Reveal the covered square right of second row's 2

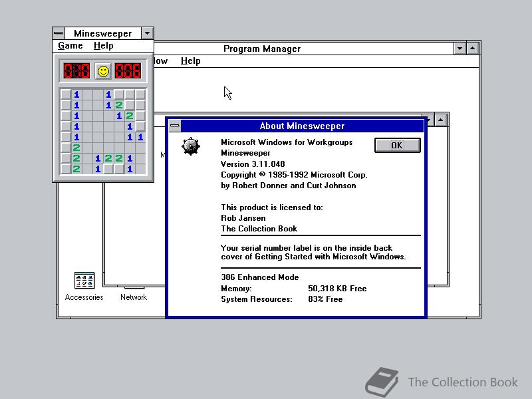(130, 105)
